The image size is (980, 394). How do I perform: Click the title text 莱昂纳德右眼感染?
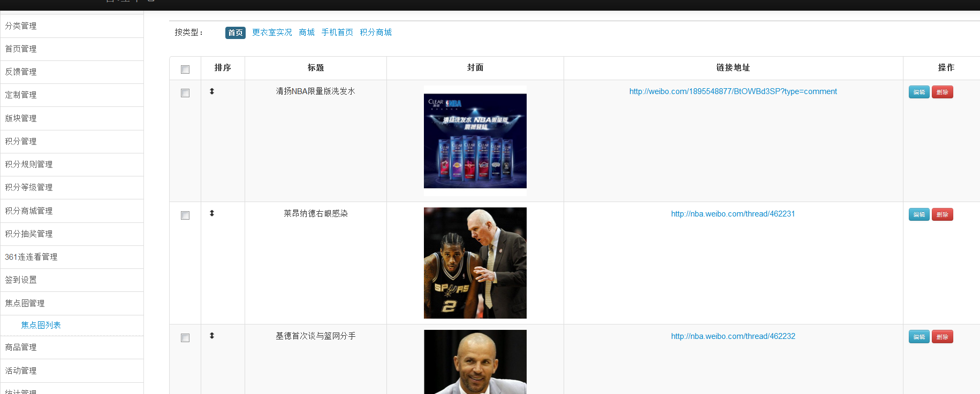tap(316, 213)
